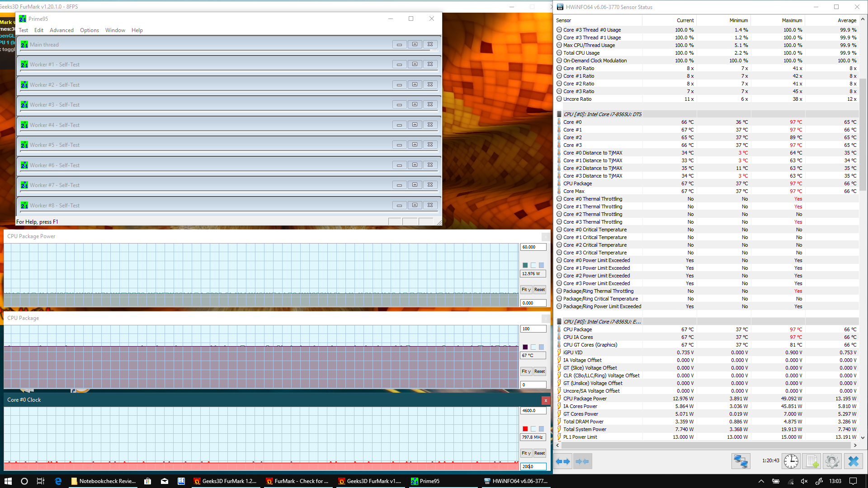
Task: Open HWiNFO sensor settings gear icon
Action: [832, 461]
